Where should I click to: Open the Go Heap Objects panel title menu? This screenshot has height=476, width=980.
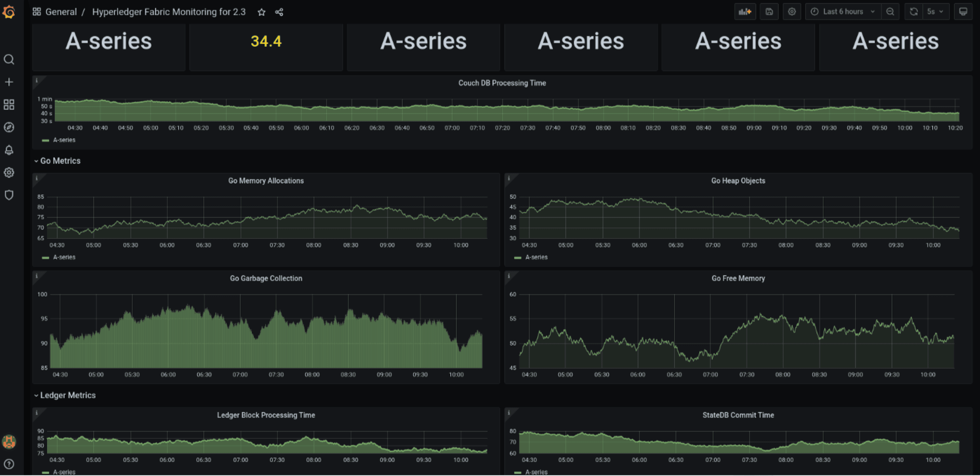(x=738, y=181)
